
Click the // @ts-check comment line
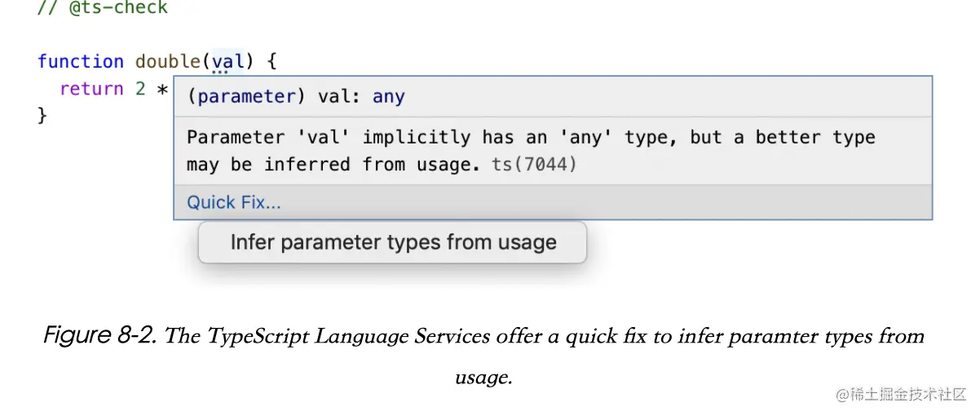[103, 8]
